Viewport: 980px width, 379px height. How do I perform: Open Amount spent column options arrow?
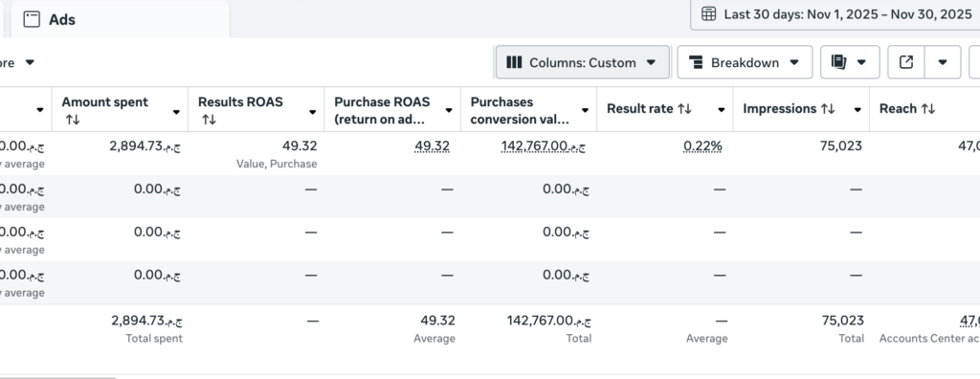tap(176, 112)
